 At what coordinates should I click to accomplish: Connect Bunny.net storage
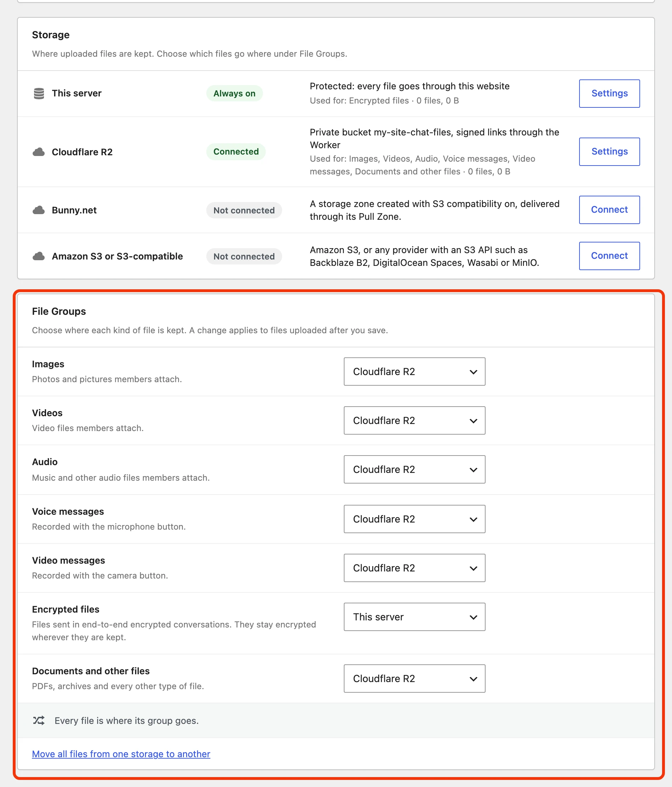click(609, 210)
